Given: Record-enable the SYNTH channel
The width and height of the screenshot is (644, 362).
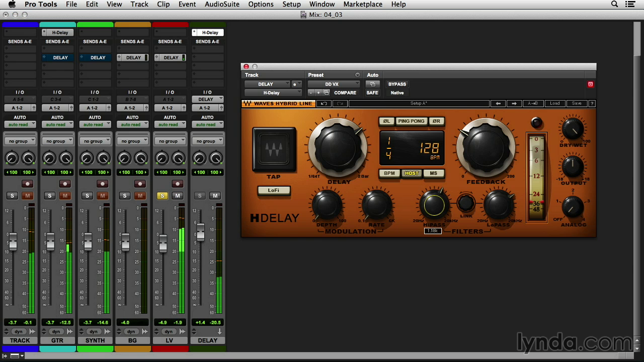Looking at the screenshot, I should [x=102, y=184].
